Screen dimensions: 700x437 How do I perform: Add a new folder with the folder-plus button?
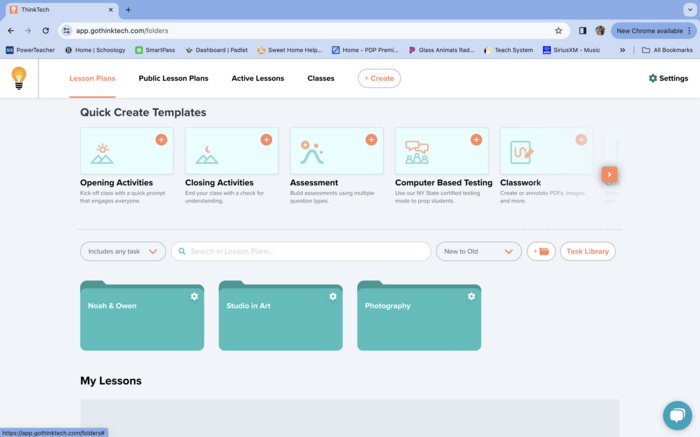coord(541,251)
